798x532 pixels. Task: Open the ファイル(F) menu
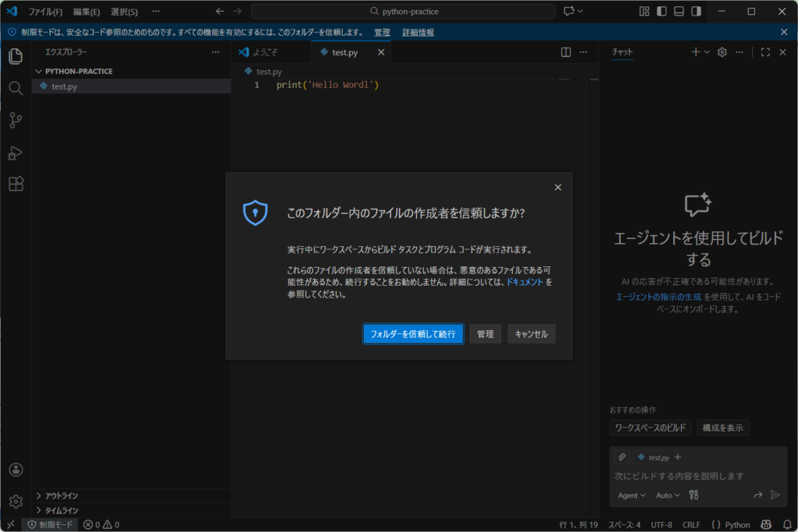[45, 12]
